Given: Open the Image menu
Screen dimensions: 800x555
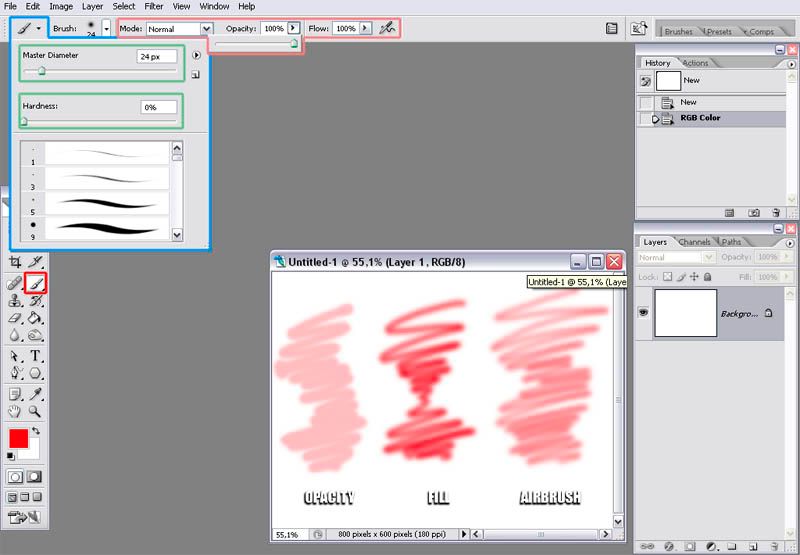Looking at the screenshot, I should tap(61, 7).
